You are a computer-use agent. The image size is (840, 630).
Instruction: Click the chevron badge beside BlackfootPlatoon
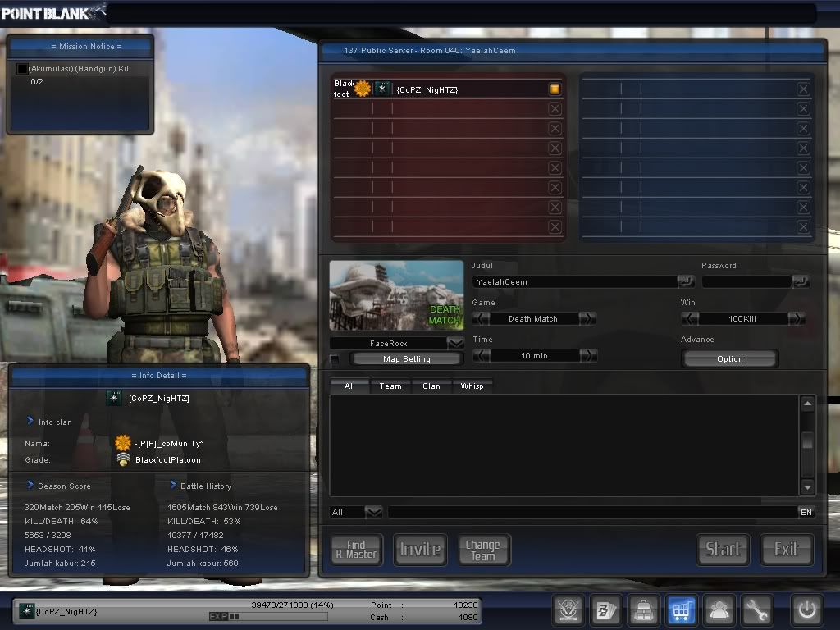tap(123, 459)
